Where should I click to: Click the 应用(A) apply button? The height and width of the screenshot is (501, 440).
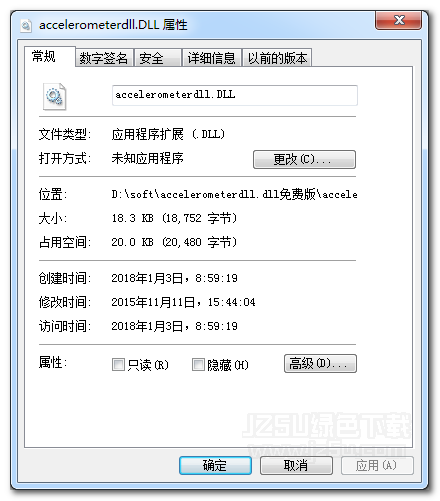coord(377,465)
